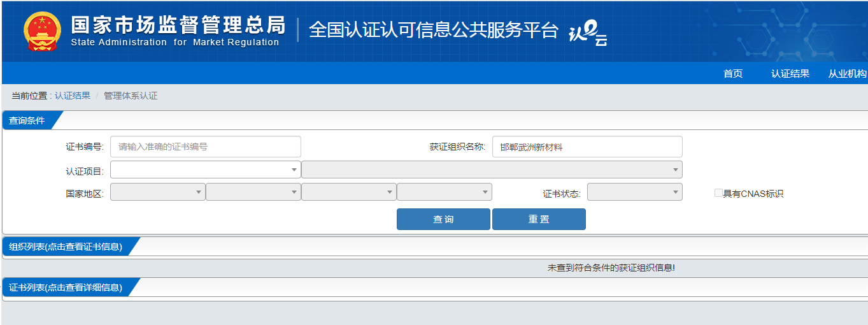Open the fourth 国家地区 dropdown

pyautogui.click(x=445, y=192)
